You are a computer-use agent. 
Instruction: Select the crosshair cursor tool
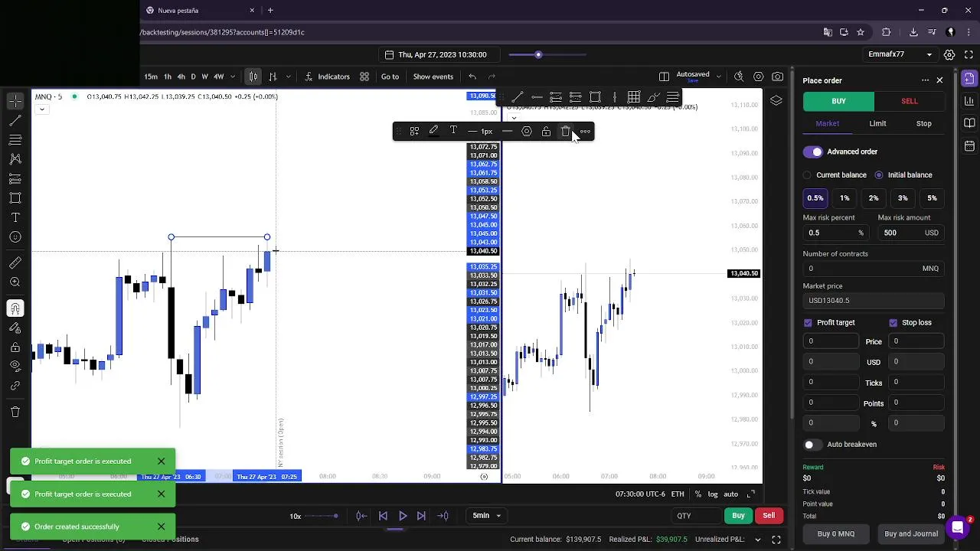coord(15,101)
